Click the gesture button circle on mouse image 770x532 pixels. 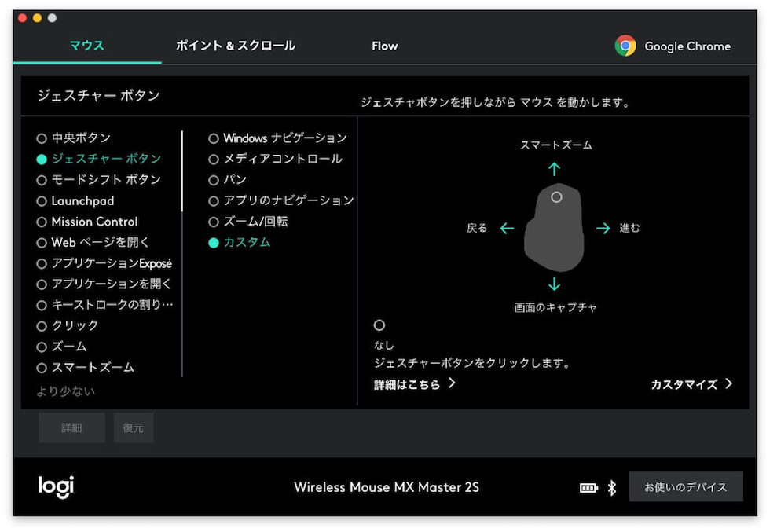pyautogui.click(x=556, y=197)
